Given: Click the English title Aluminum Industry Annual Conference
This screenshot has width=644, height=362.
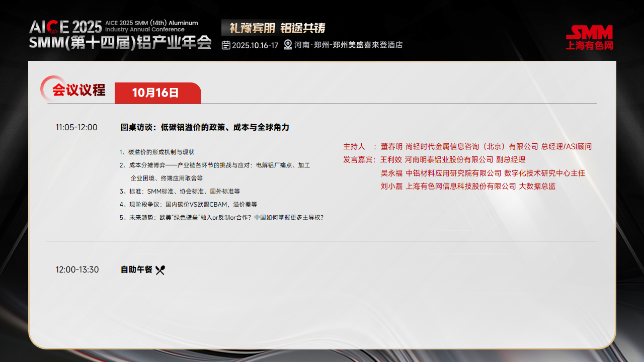Looking at the screenshot, I should tap(151, 26).
